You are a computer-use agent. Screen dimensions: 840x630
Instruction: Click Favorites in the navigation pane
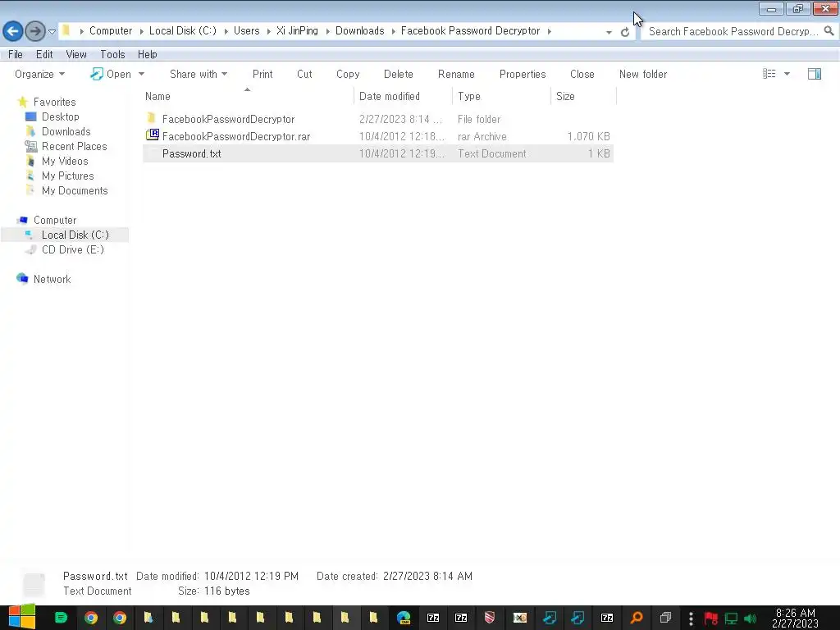pyautogui.click(x=54, y=102)
